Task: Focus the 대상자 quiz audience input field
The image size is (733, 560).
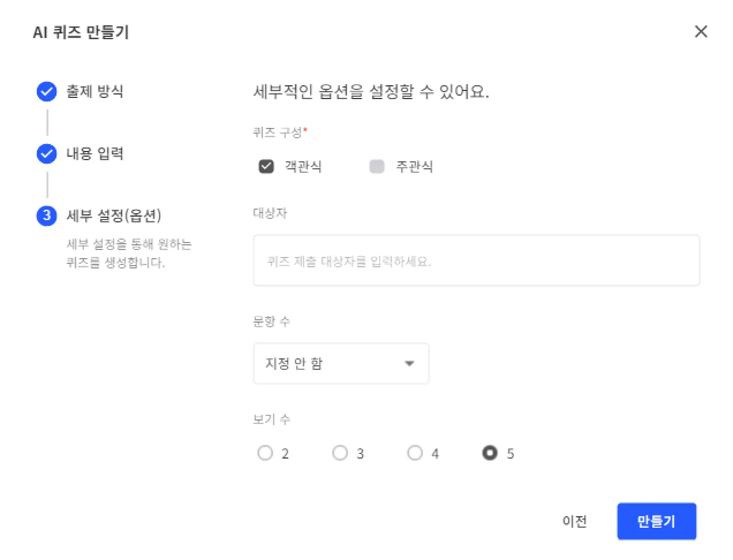Action: point(477,260)
